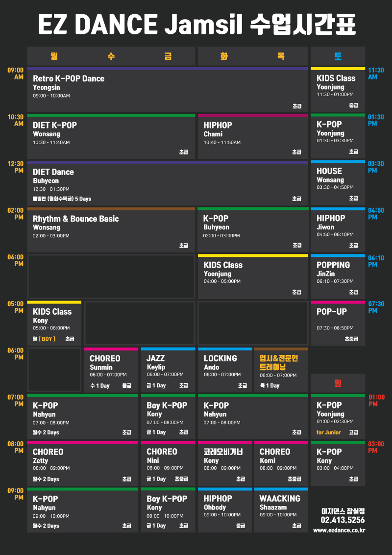This screenshot has height=555, width=392.
Task: Click the WAACKING class by Shaazam
Action: [281, 510]
